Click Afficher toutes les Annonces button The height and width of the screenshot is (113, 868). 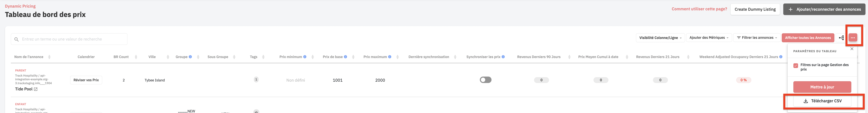[808, 38]
